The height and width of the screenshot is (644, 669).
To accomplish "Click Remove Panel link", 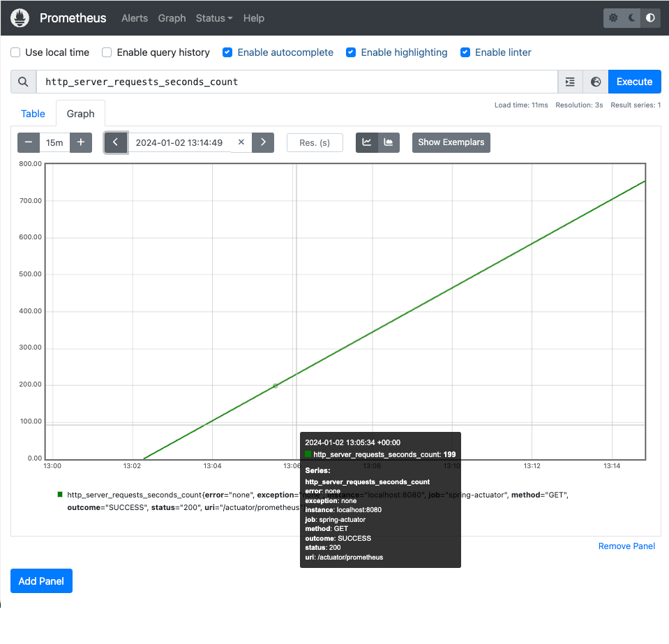I will [626, 546].
